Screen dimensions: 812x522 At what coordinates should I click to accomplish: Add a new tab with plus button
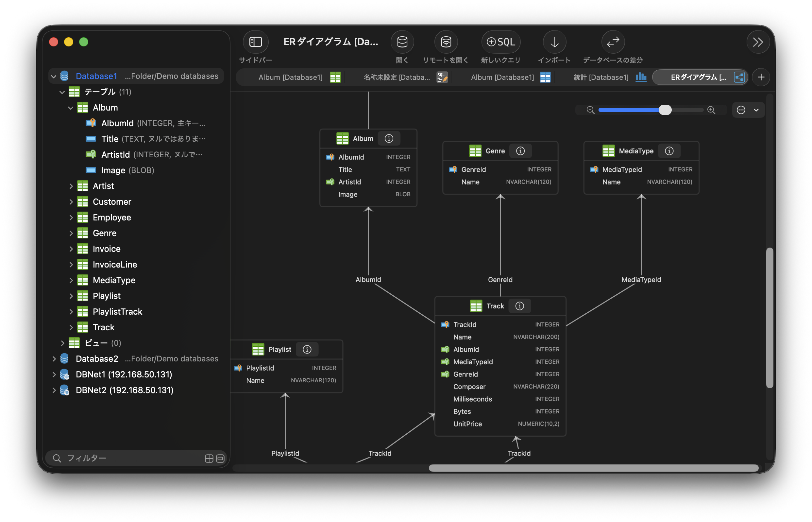(761, 77)
